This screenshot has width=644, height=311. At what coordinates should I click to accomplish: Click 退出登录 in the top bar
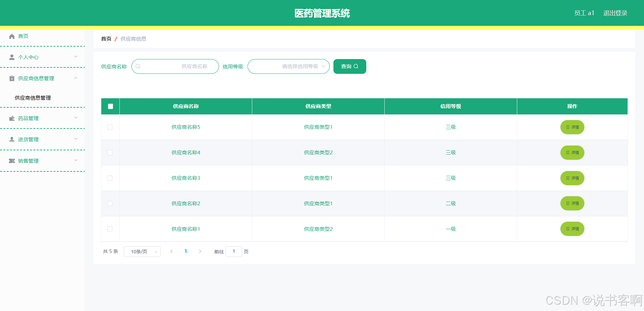click(x=615, y=13)
